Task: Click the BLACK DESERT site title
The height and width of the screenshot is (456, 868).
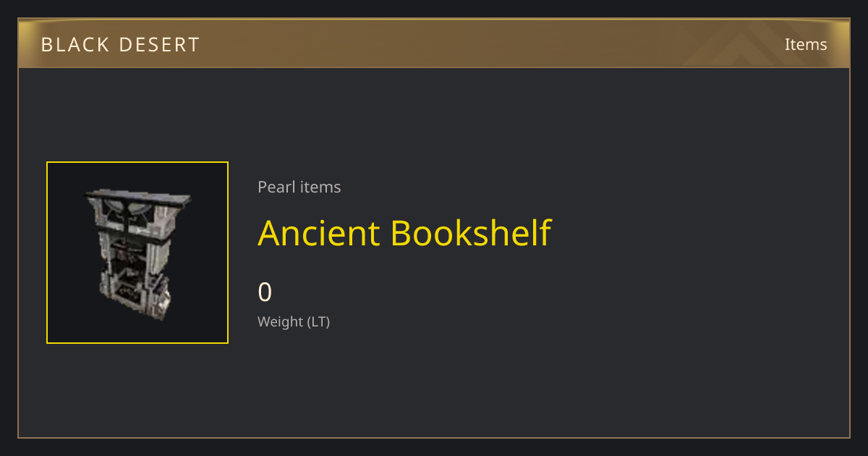Action: coord(120,45)
